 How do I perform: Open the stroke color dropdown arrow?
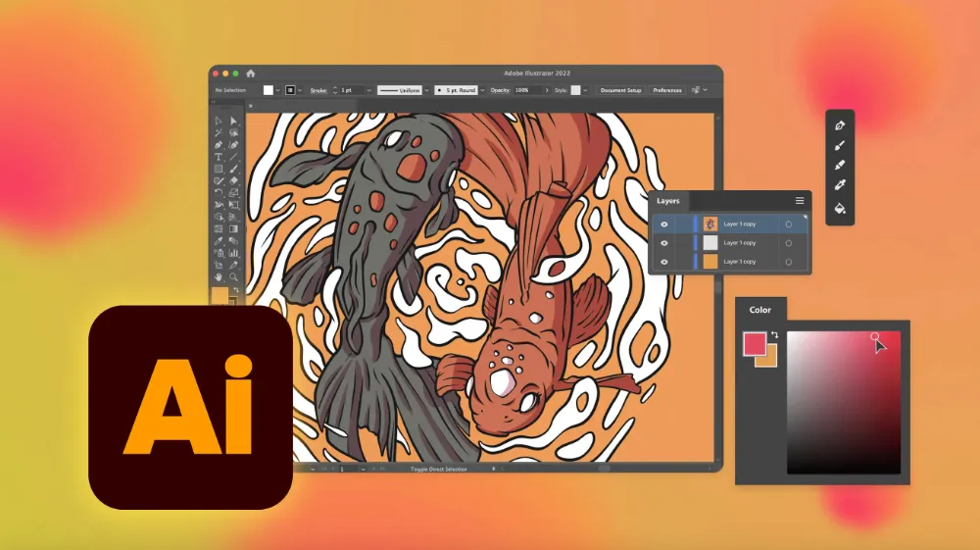pos(301,90)
